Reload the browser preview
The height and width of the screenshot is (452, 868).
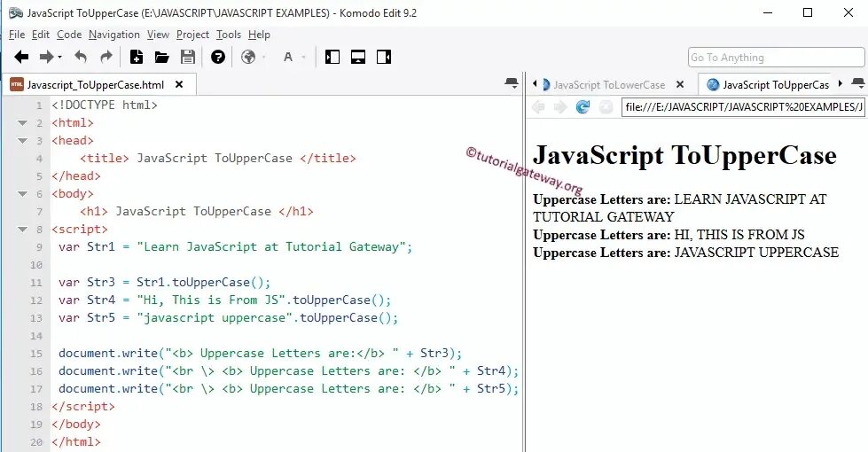pyautogui.click(x=583, y=106)
